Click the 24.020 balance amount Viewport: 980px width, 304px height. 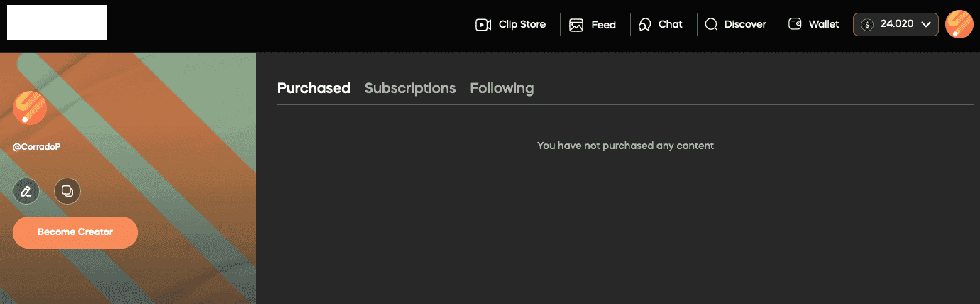(x=896, y=24)
